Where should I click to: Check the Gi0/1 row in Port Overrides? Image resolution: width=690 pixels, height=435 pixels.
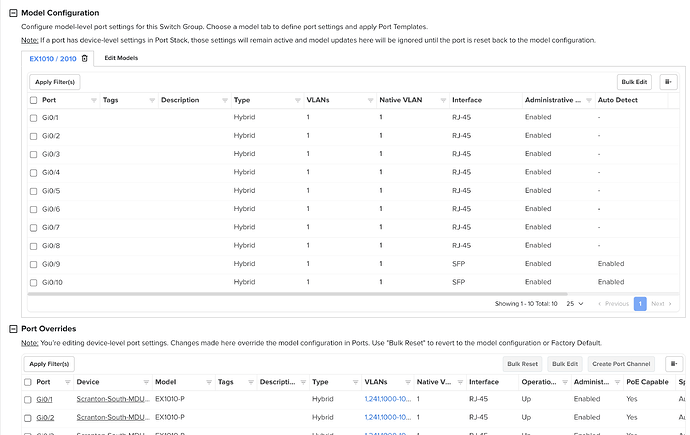[28, 400]
